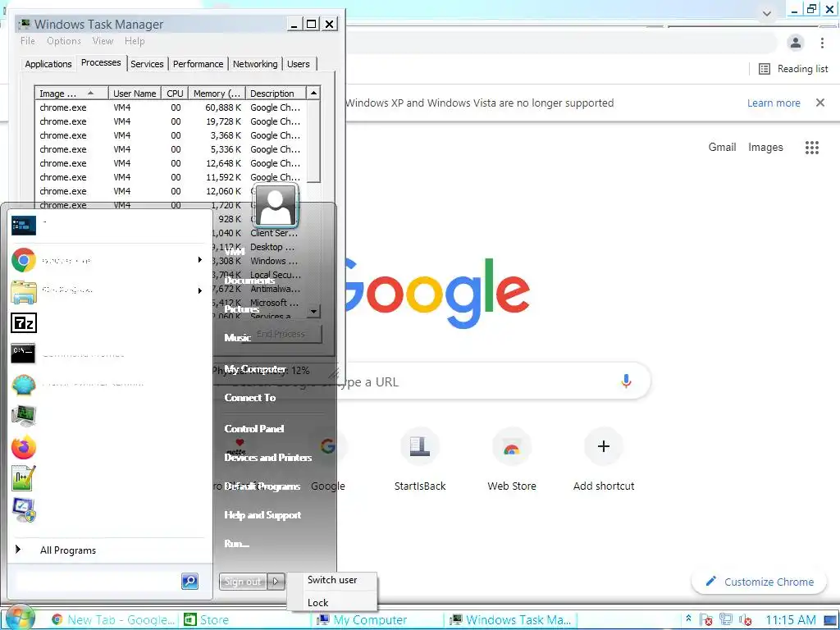Launch Firefox from the start menu
This screenshot has height=630, width=840.
24,447
